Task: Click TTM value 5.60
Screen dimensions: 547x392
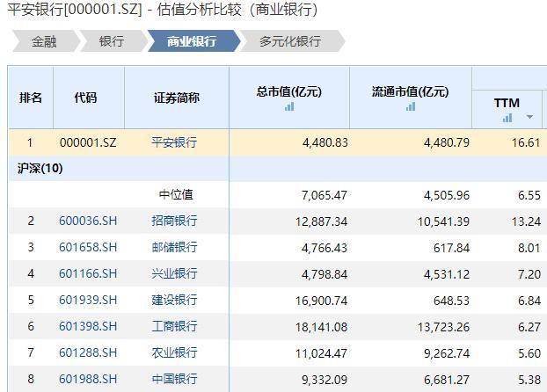Action: click(x=529, y=353)
